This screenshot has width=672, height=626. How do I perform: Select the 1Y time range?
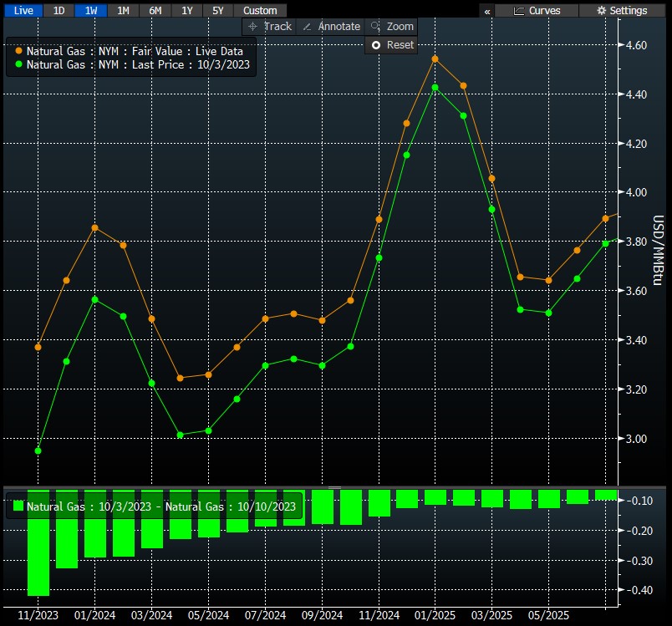(x=187, y=11)
